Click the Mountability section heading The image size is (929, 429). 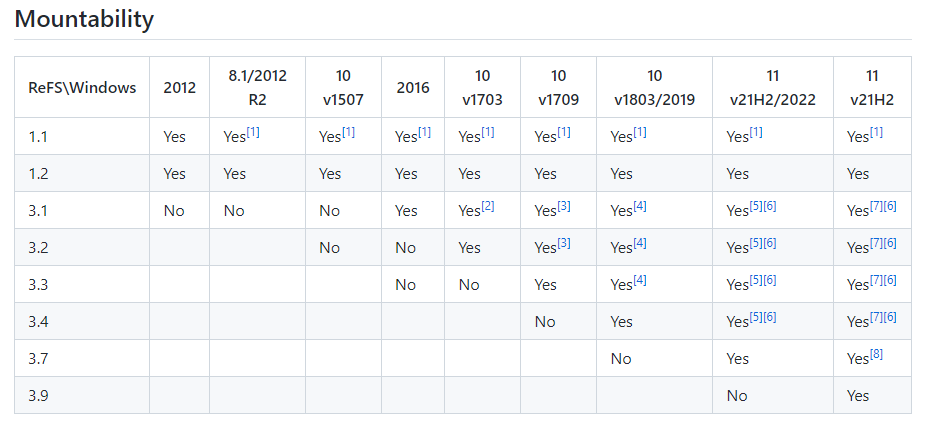click(x=85, y=19)
